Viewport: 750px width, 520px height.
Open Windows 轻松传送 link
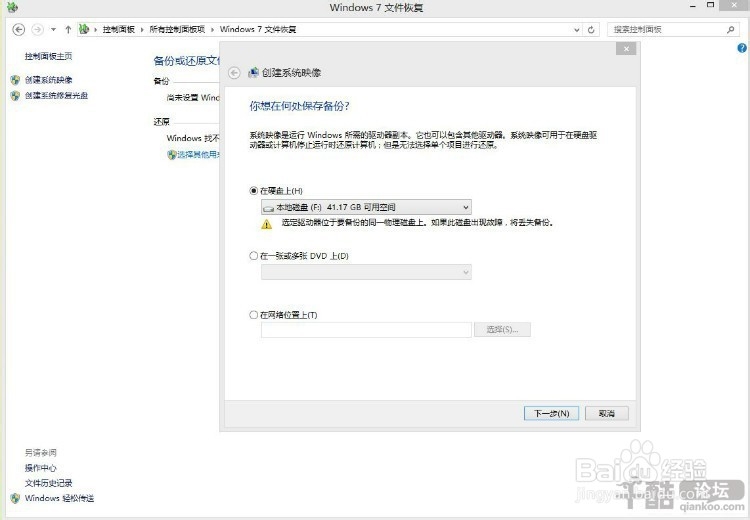[59, 498]
